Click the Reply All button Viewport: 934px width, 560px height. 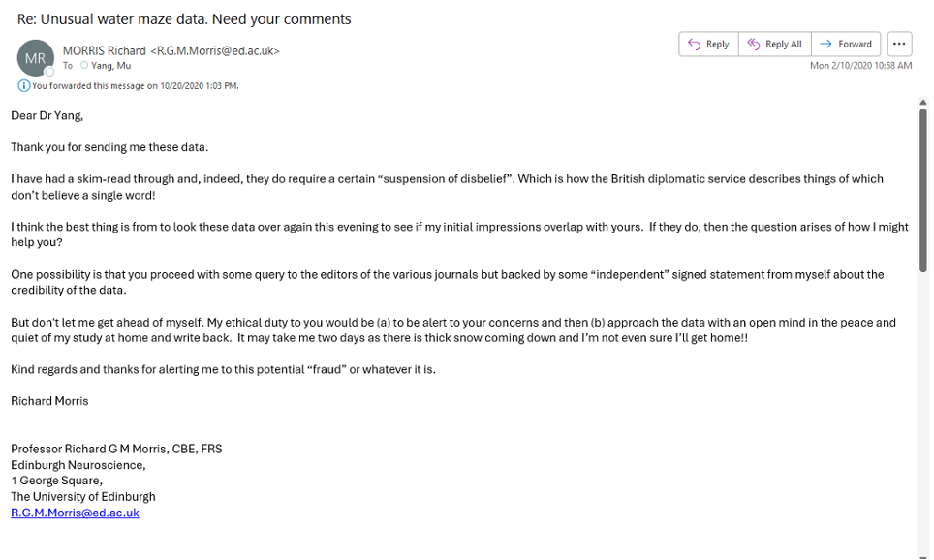click(x=775, y=45)
